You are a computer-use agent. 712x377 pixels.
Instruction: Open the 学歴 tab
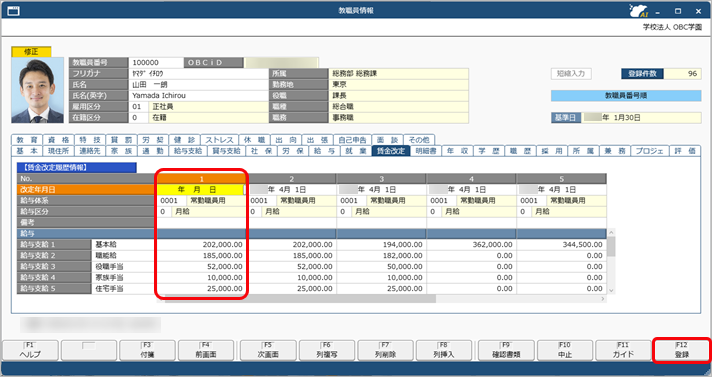pyautogui.click(x=489, y=151)
